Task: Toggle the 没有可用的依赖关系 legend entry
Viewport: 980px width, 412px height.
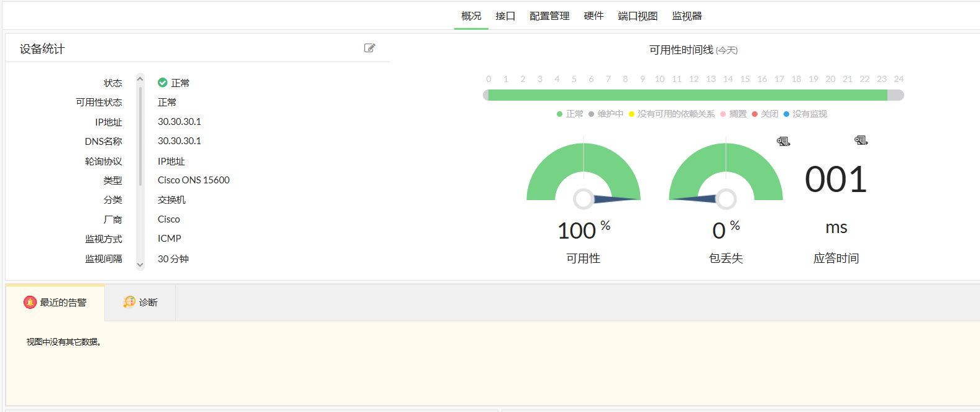Action: coord(672,114)
